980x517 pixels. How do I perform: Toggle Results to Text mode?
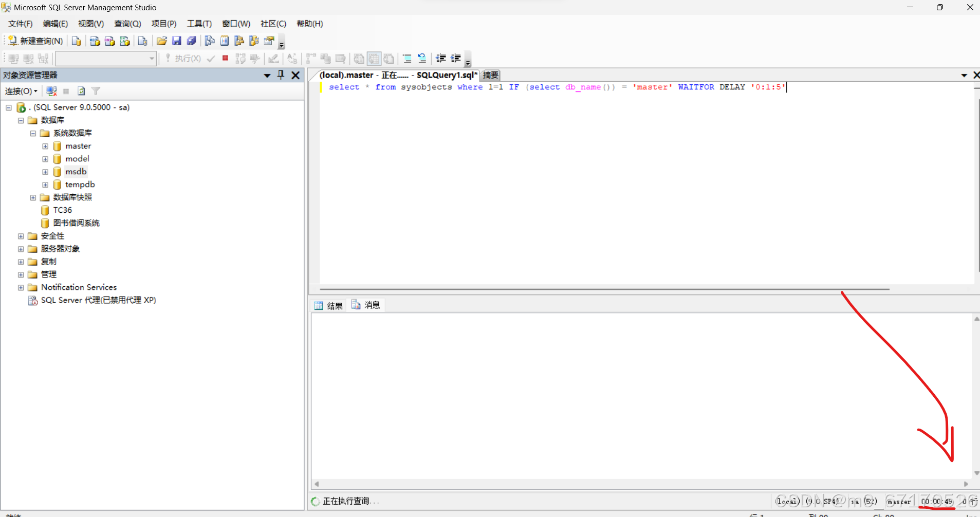(x=359, y=59)
